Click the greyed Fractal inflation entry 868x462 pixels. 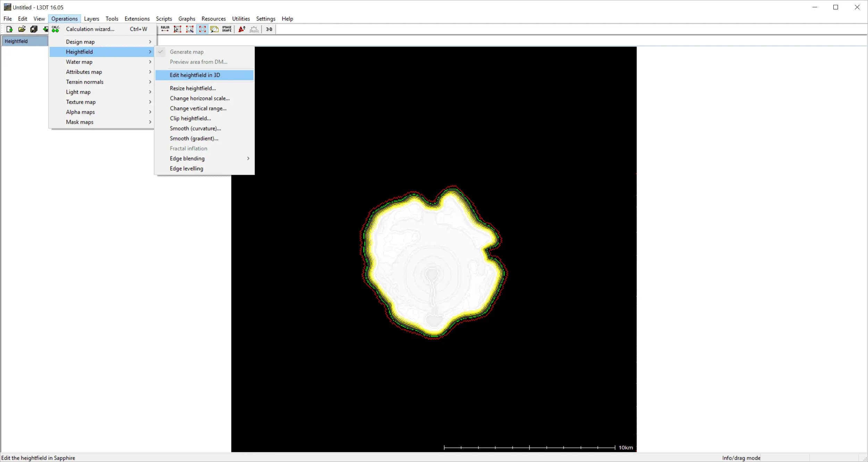(x=205, y=148)
